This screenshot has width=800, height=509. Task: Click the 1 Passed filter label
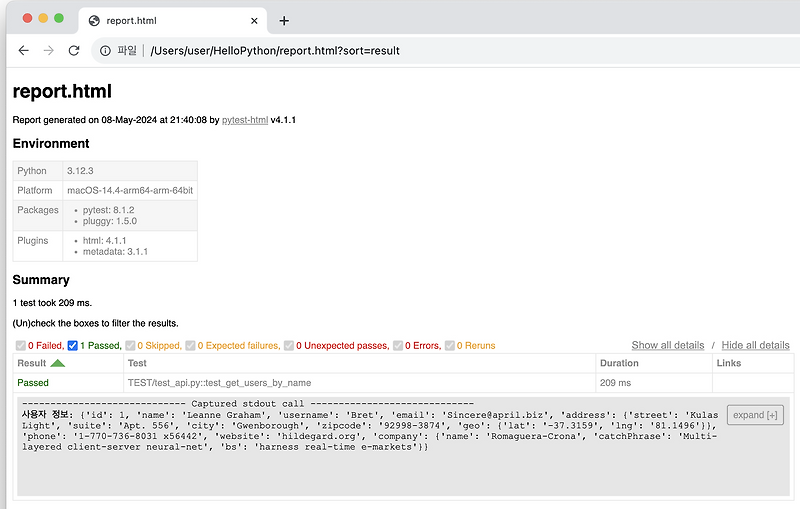(x=101, y=346)
